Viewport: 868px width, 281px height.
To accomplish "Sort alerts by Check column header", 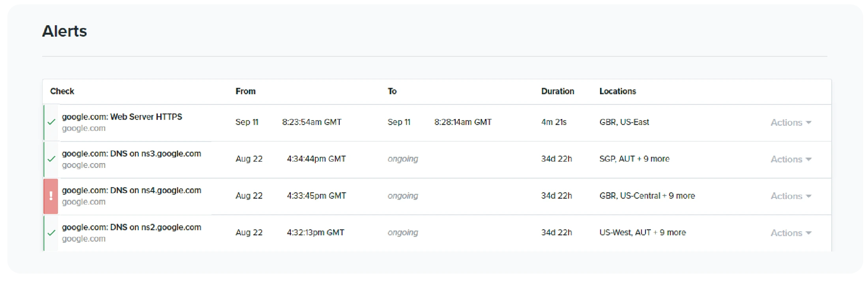I will pyautogui.click(x=62, y=91).
